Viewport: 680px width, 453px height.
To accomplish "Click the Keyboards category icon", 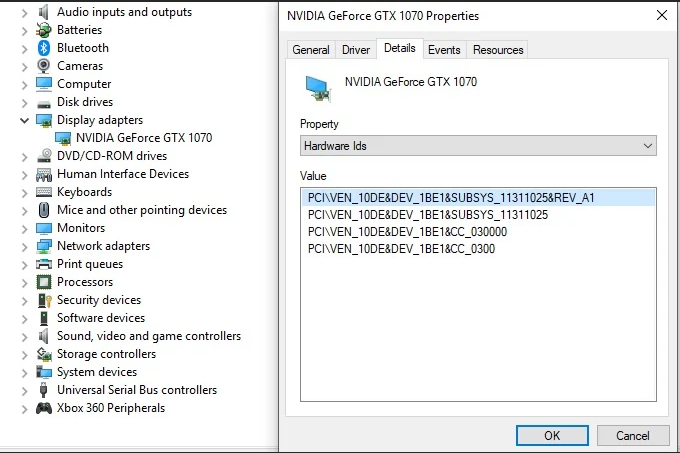I will point(44,192).
